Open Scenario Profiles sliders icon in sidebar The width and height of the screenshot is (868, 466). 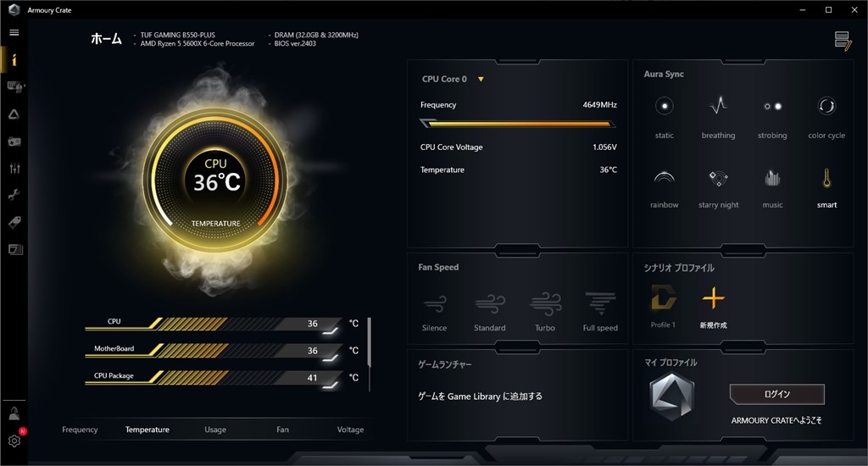(14, 169)
